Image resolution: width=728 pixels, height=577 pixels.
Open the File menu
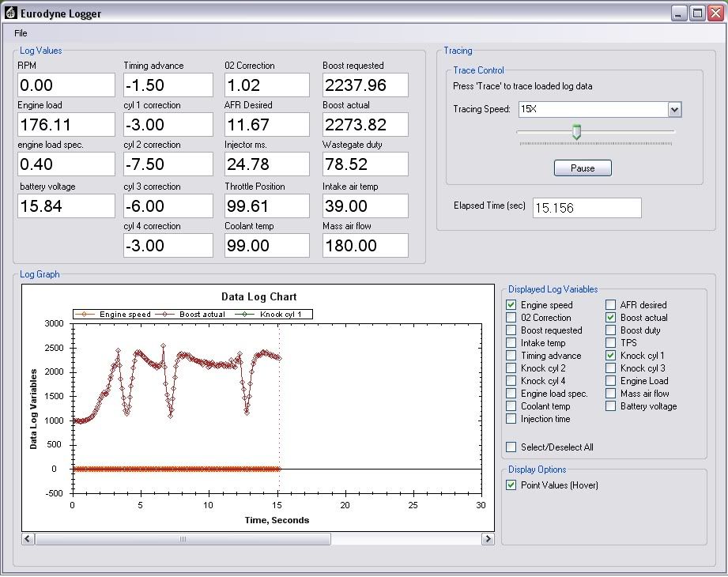(21, 33)
